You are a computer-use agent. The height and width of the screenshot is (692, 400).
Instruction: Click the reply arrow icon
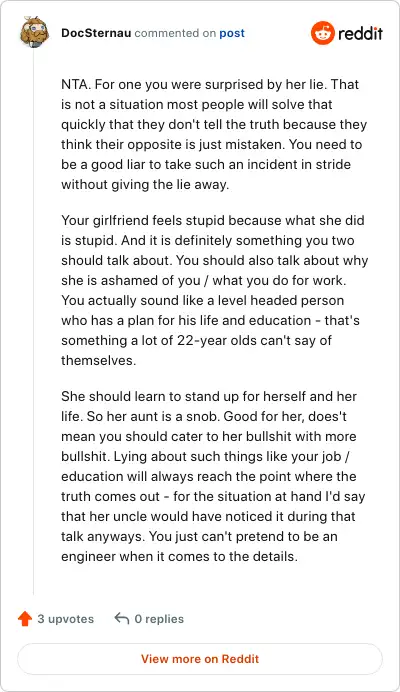(x=121, y=618)
